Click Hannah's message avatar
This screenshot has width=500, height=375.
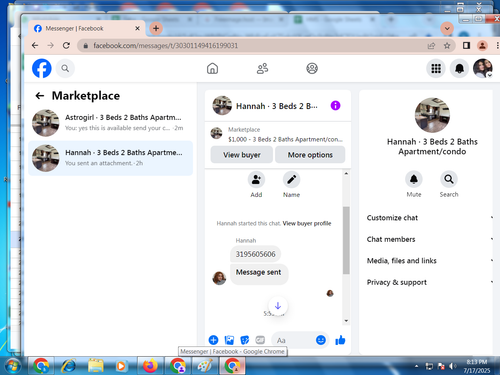[219, 278]
